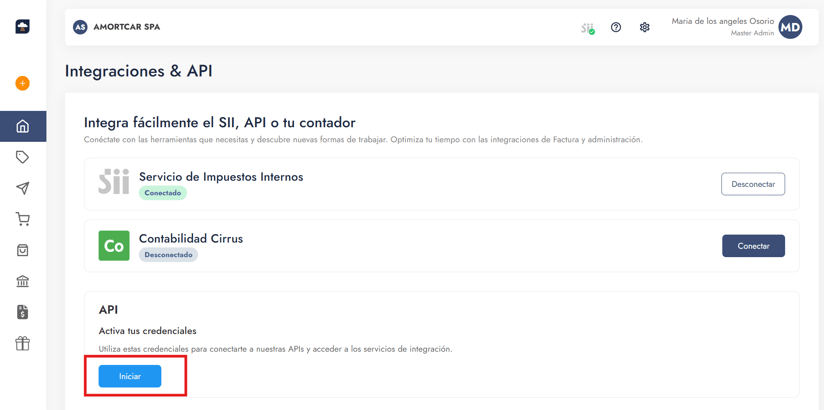Open the settings gear icon
Image resolution: width=824 pixels, height=410 pixels.
coord(645,28)
